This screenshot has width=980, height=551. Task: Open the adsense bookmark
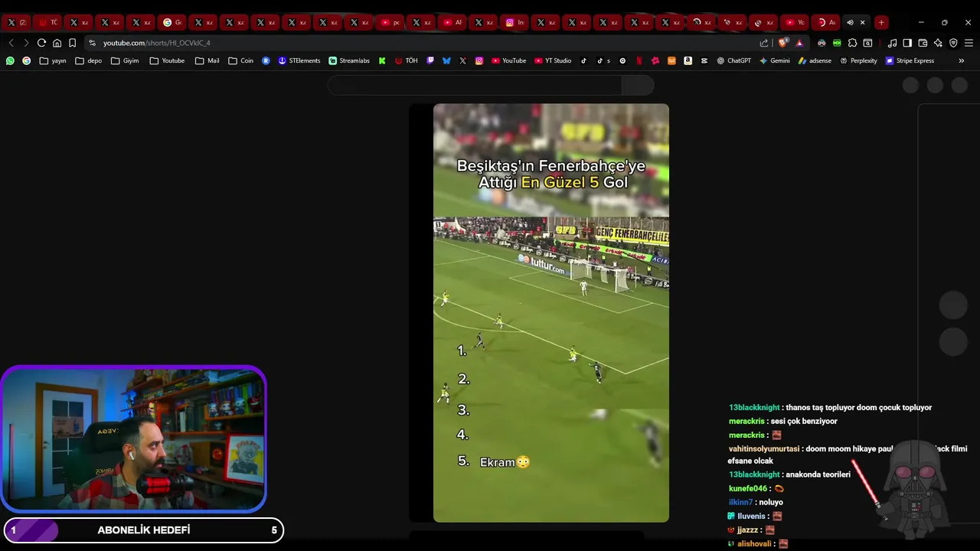click(815, 60)
